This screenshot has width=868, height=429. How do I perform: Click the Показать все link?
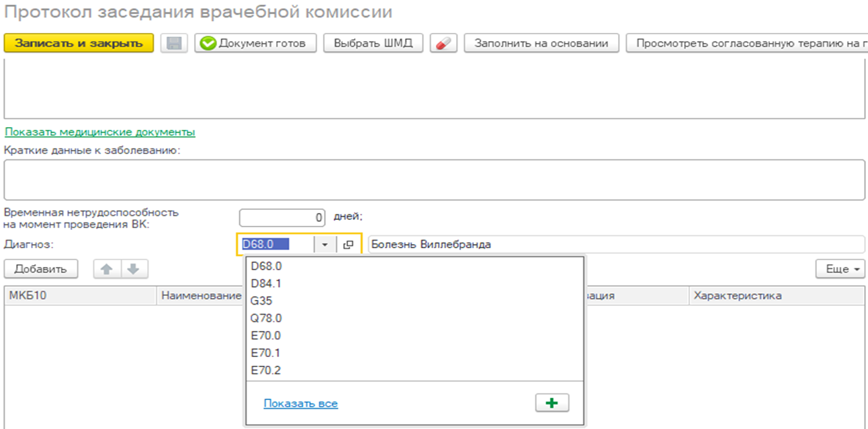point(300,403)
